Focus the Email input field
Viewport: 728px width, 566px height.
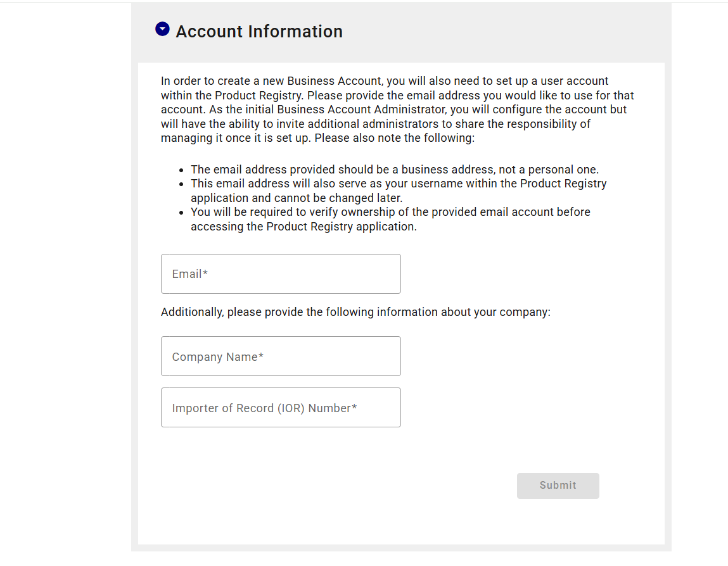pyautogui.click(x=281, y=274)
